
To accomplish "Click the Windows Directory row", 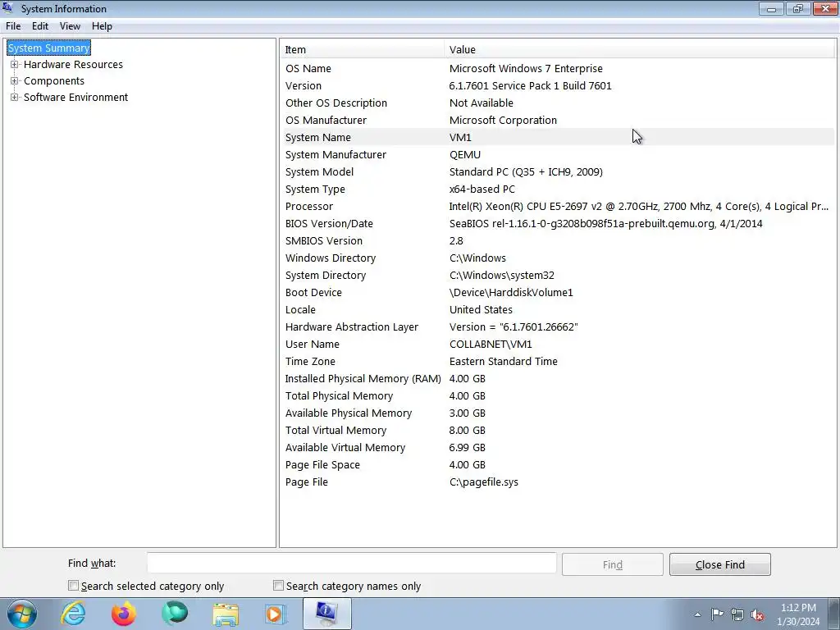I will click(x=558, y=258).
